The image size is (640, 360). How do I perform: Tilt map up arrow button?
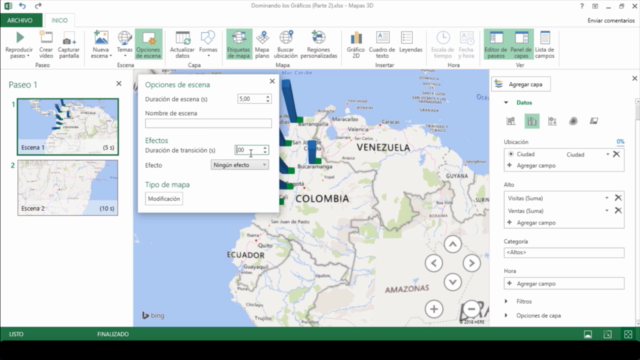tap(453, 244)
